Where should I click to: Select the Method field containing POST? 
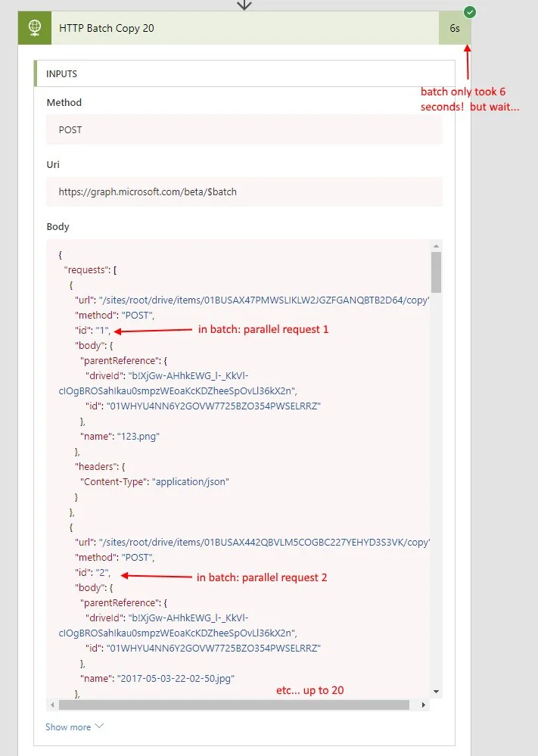[x=244, y=129]
